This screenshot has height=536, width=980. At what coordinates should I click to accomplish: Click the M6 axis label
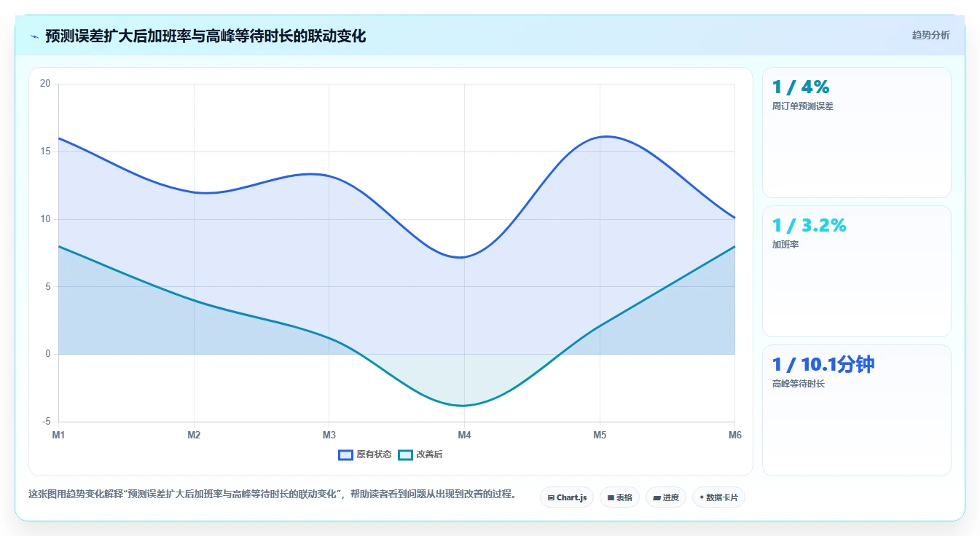[x=735, y=435]
